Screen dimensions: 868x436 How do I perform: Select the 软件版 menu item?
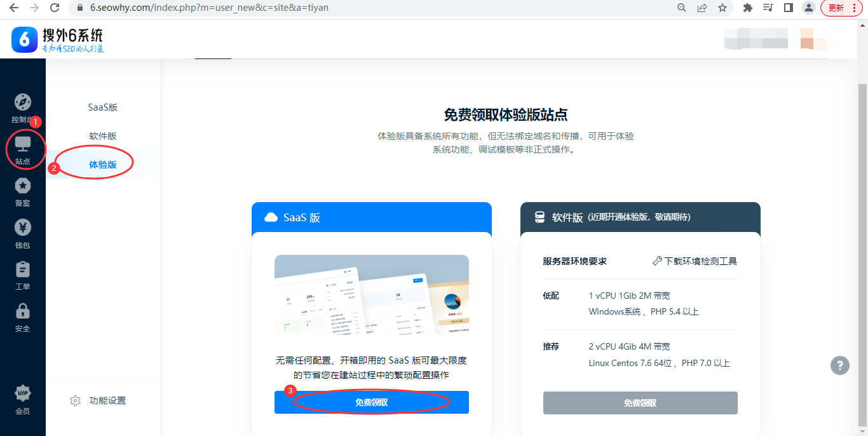click(103, 136)
